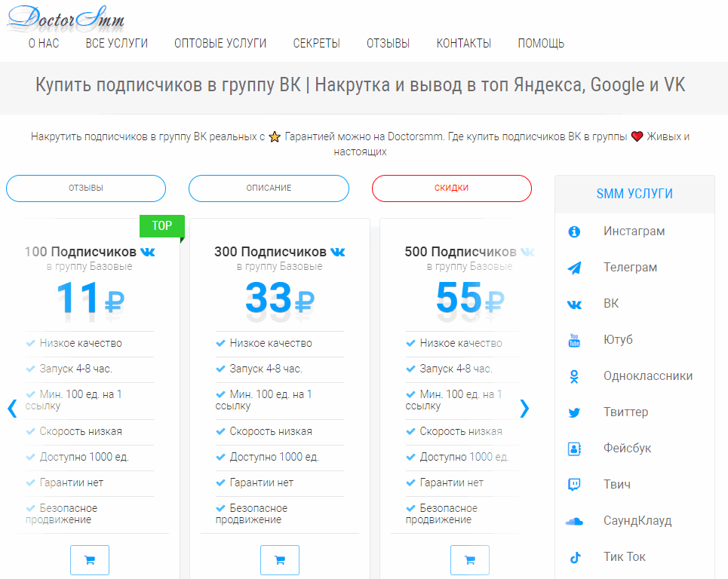Click the SMM УСЛУГИ sidebar header
728x579 pixels.
click(x=634, y=194)
